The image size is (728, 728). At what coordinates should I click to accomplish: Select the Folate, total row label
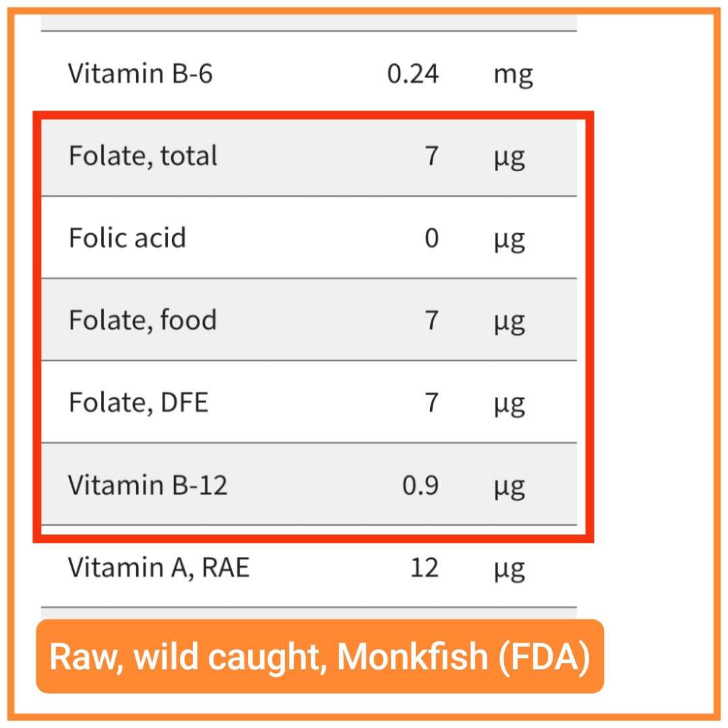(x=143, y=156)
